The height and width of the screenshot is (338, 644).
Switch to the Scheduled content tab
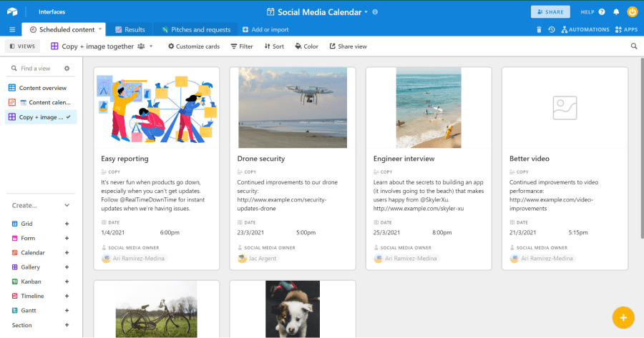click(x=62, y=29)
